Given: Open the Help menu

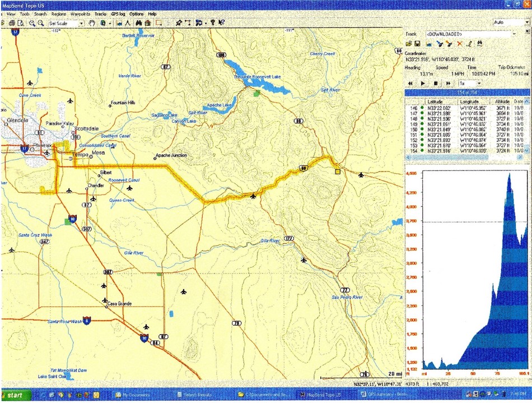Looking at the screenshot, I should pos(152,14).
